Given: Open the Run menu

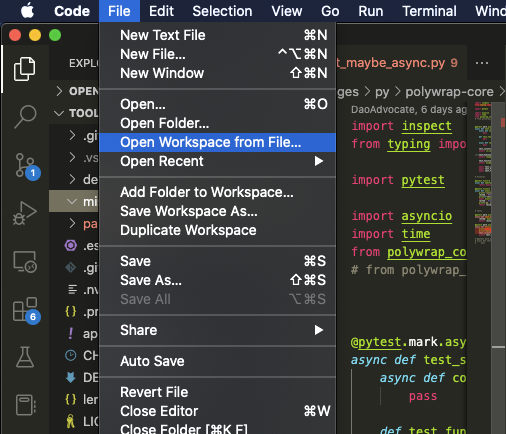Looking at the screenshot, I should [371, 11].
